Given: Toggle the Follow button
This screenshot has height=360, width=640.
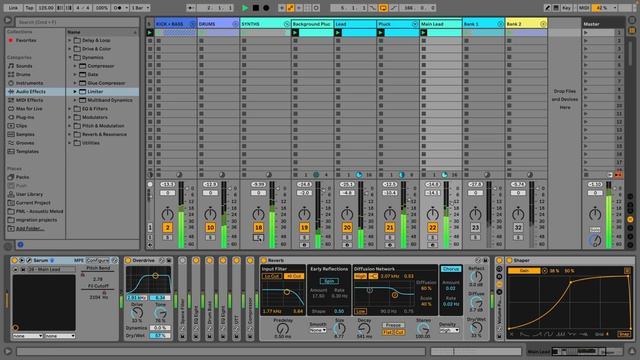Looking at the screenshot, I should click(191, 8).
